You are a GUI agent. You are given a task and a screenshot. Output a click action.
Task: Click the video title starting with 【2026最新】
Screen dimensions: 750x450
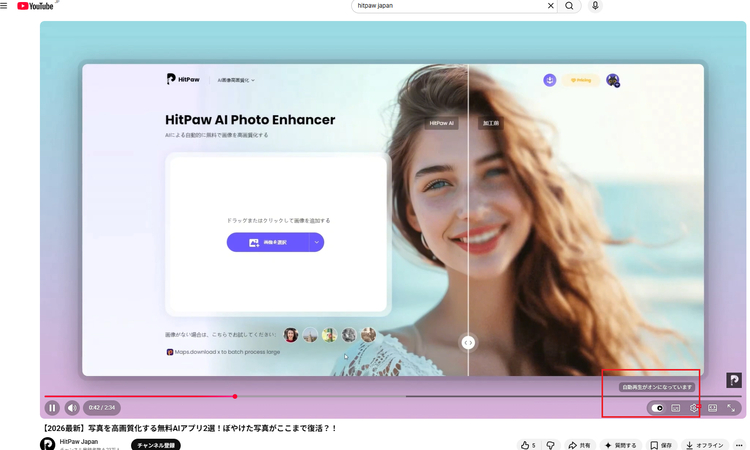(x=189, y=428)
